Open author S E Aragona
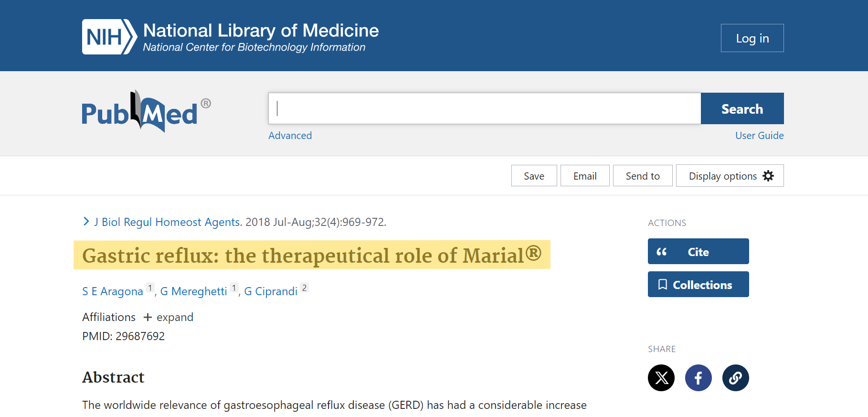 click(x=113, y=291)
